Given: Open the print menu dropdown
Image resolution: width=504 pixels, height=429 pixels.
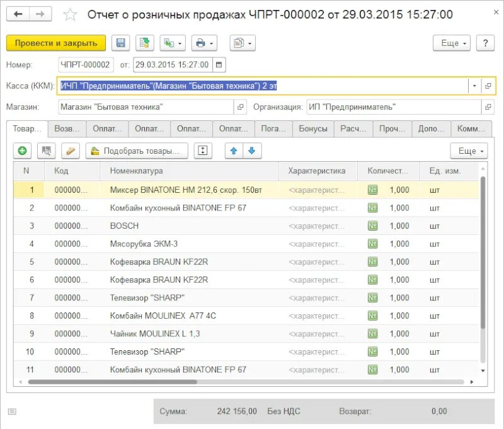Looking at the screenshot, I should [x=204, y=43].
